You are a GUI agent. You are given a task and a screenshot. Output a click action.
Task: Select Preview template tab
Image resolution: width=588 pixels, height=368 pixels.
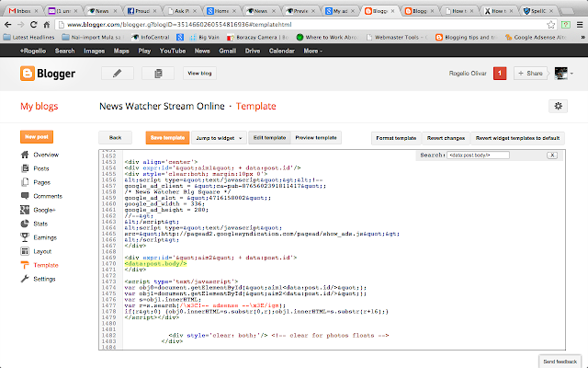coord(316,138)
